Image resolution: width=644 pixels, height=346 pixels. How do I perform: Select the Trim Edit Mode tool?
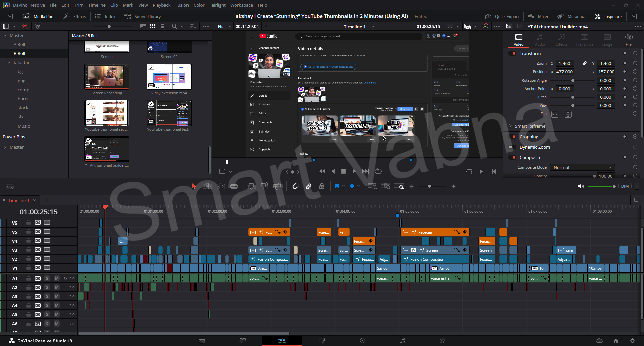point(207,186)
